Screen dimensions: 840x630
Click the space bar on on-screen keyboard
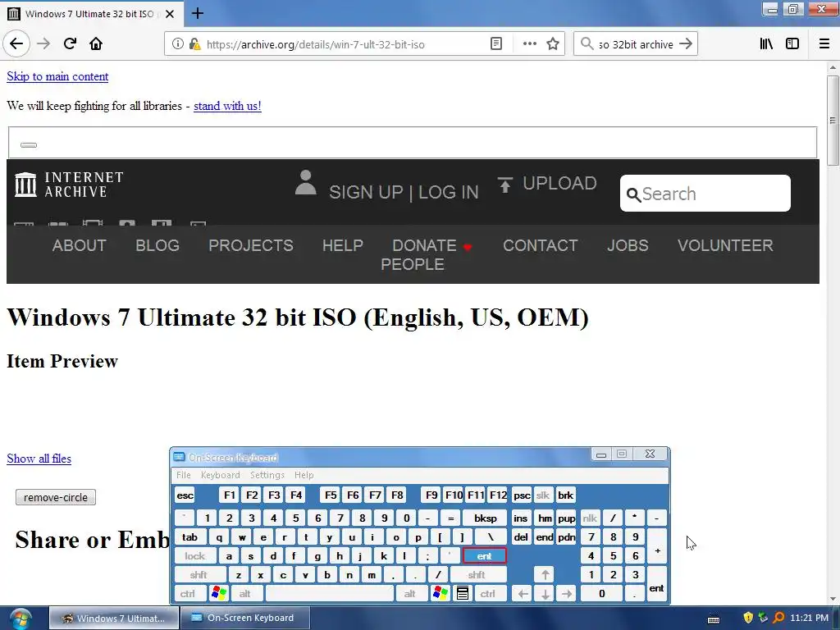pyautogui.click(x=330, y=594)
